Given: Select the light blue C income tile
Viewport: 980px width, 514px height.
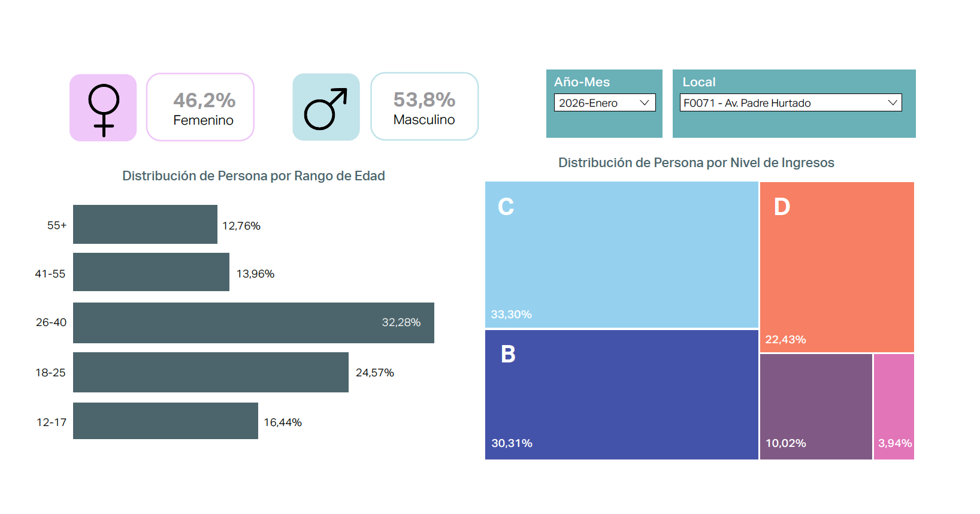Looking at the screenshot, I should [x=621, y=255].
